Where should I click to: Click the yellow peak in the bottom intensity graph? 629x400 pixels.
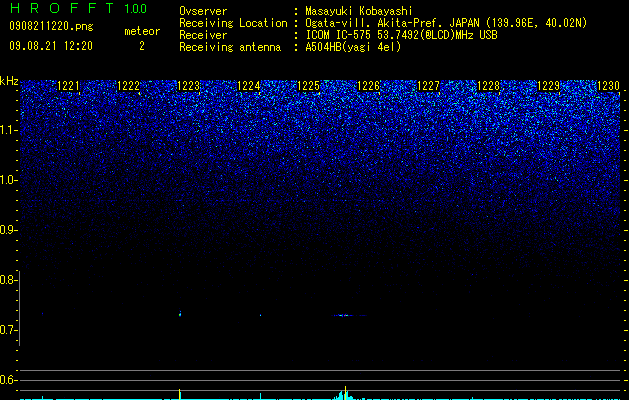click(345, 392)
